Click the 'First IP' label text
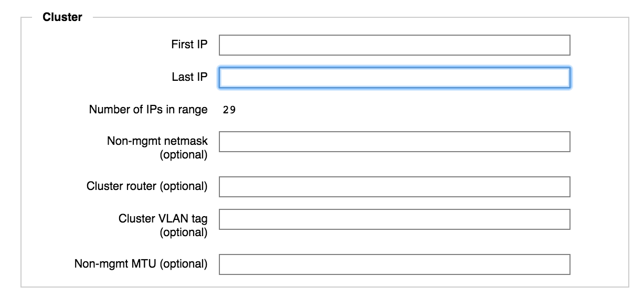 click(189, 45)
